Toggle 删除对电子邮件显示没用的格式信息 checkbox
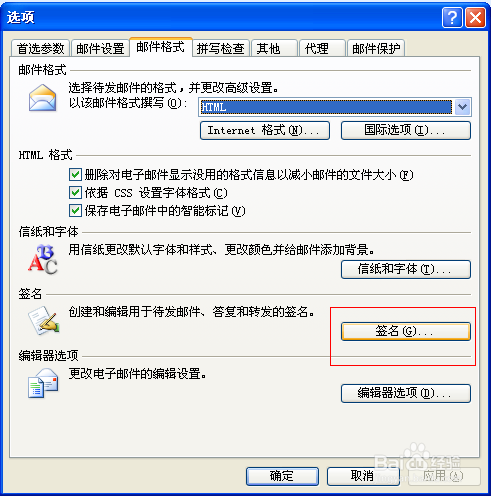The image size is (491, 496). [x=75, y=174]
